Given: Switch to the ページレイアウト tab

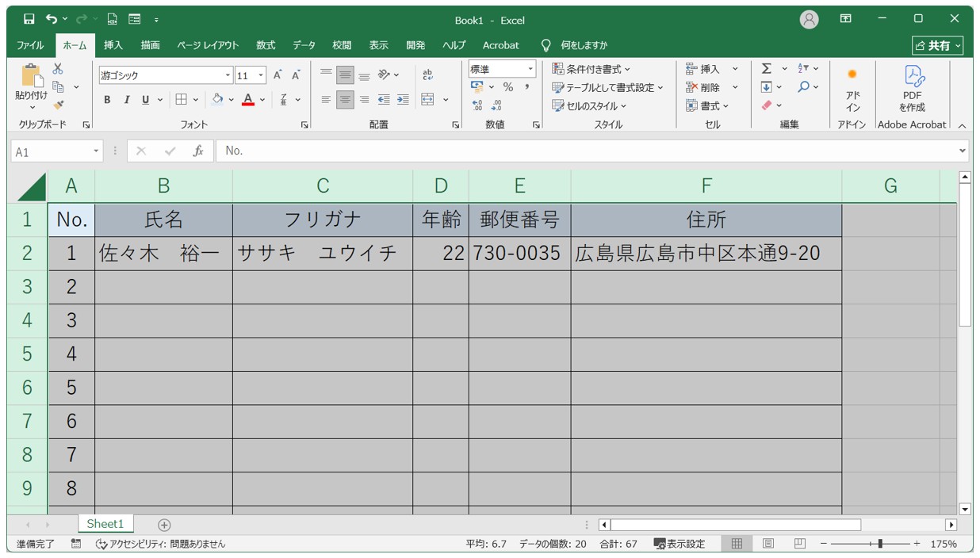Looking at the screenshot, I should coord(208,45).
